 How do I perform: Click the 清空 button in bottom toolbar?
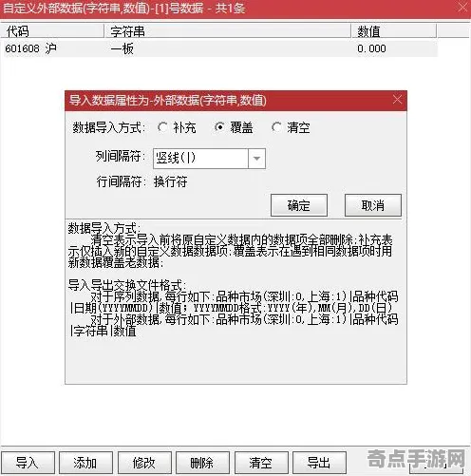[x=261, y=463]
